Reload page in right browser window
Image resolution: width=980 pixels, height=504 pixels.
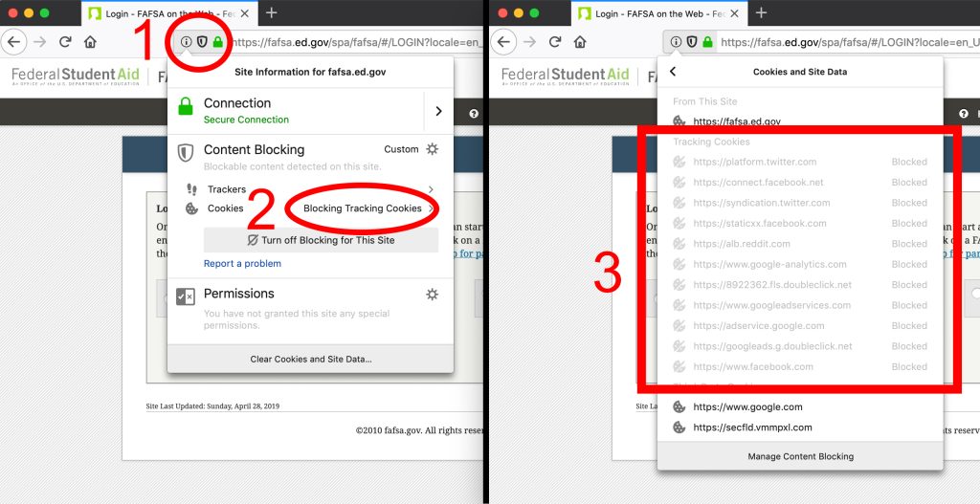coord(554,42)
